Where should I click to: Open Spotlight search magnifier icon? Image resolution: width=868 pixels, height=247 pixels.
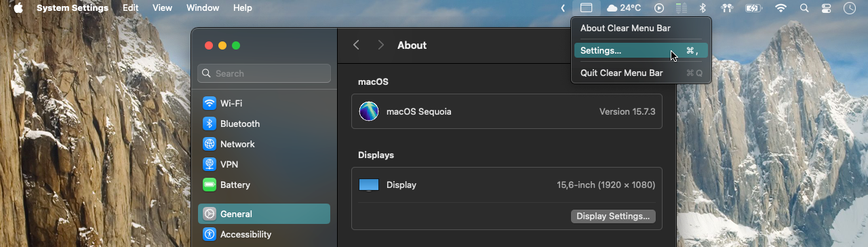coord(804,8)
